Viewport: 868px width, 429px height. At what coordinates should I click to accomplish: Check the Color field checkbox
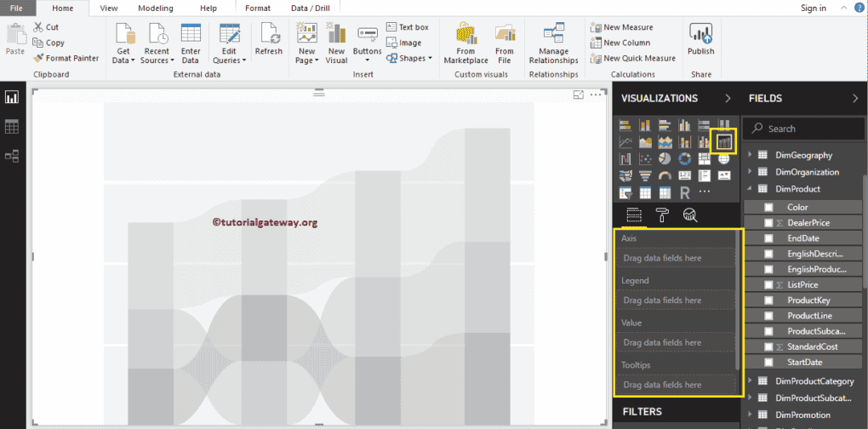click(x=768, y=207)
